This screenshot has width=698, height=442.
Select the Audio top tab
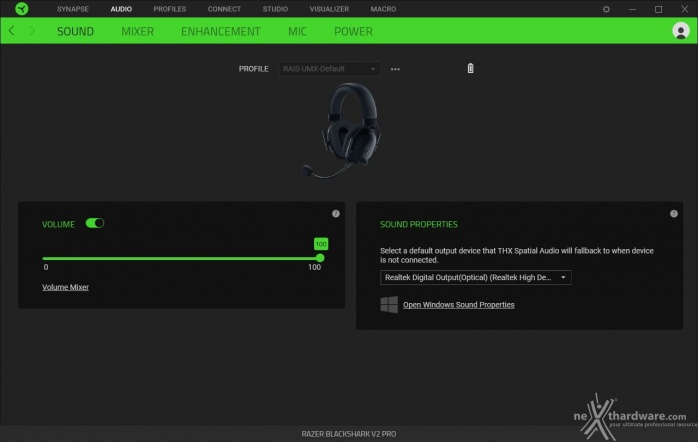(121, 9)
